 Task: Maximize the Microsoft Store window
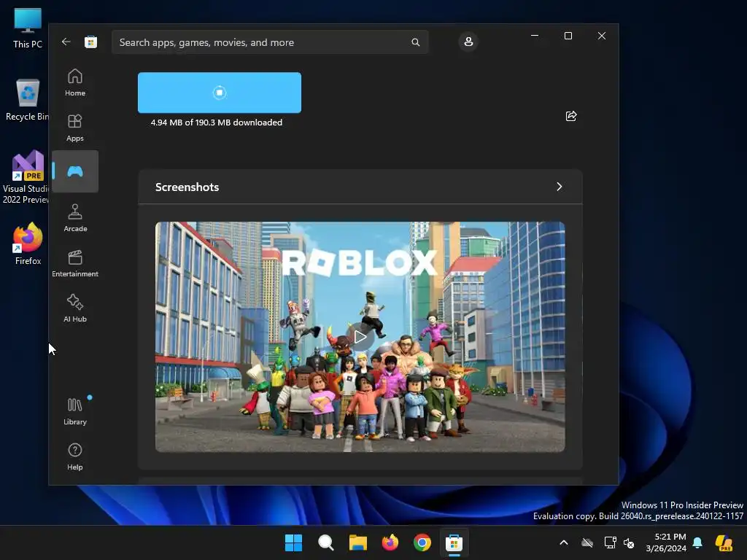pyautogui.click(x=568, y=36)
